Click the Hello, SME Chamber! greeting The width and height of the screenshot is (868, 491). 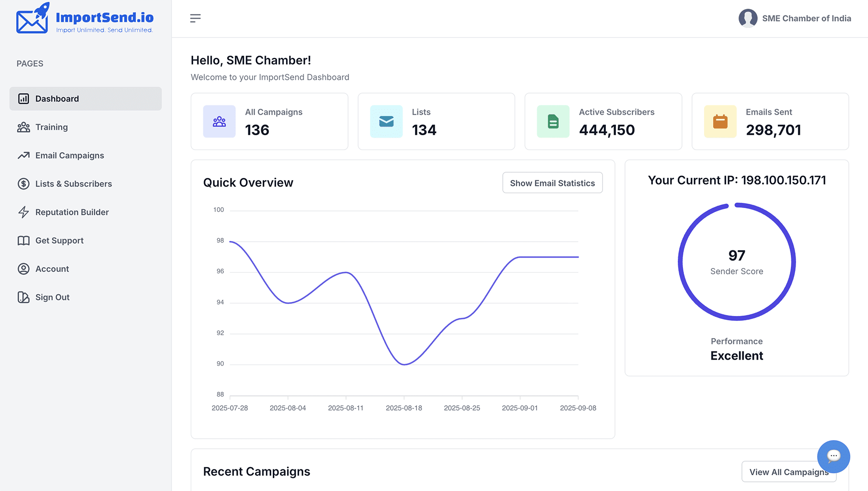tap(251, 60)
